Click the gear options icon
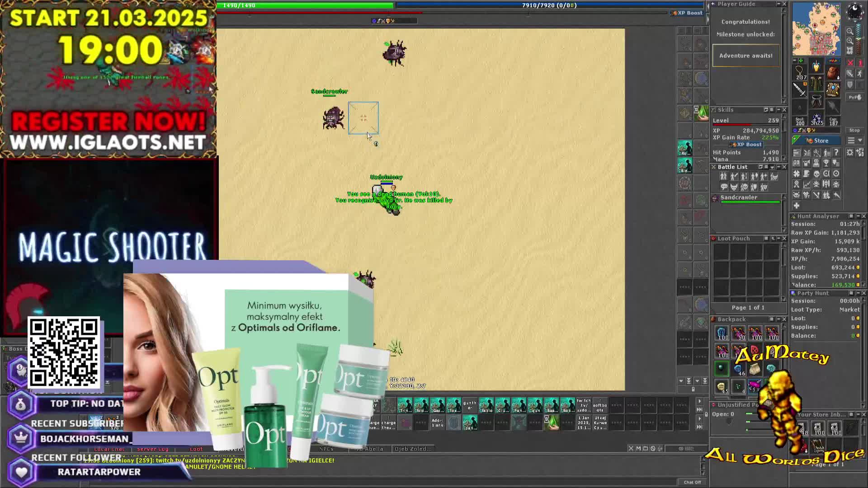This screenshot has height=488, width=868. click(x=850, y=152)
